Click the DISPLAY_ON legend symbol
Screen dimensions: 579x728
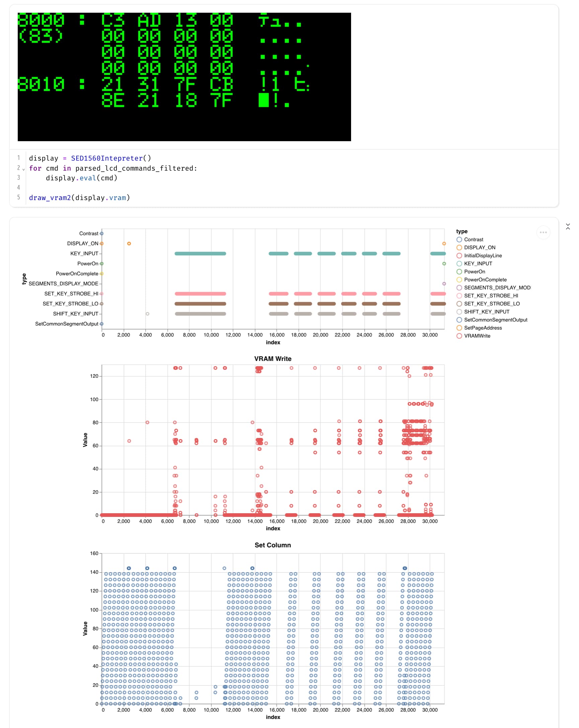pos(459,248)
